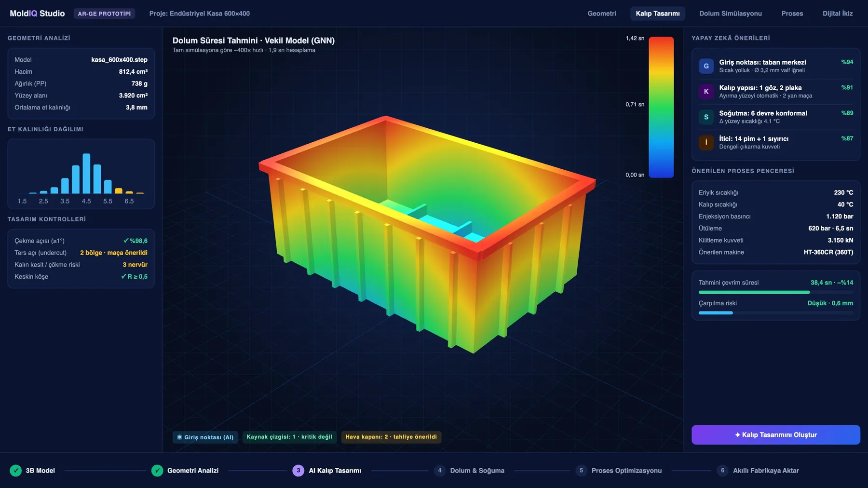Click the Tahmini çevrim süresi progress bar
The height and width of the screenshot is (488, 868).
775,292
